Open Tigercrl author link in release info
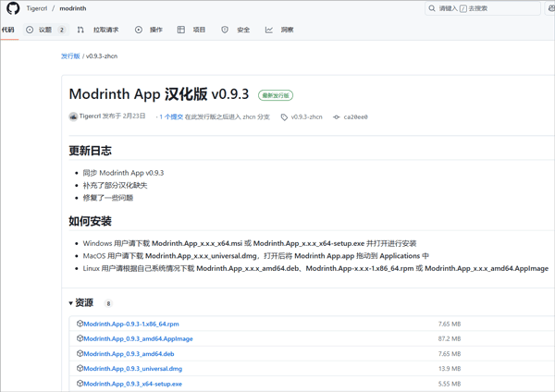This screenshot has height=392, width=555. pos(90,116)
